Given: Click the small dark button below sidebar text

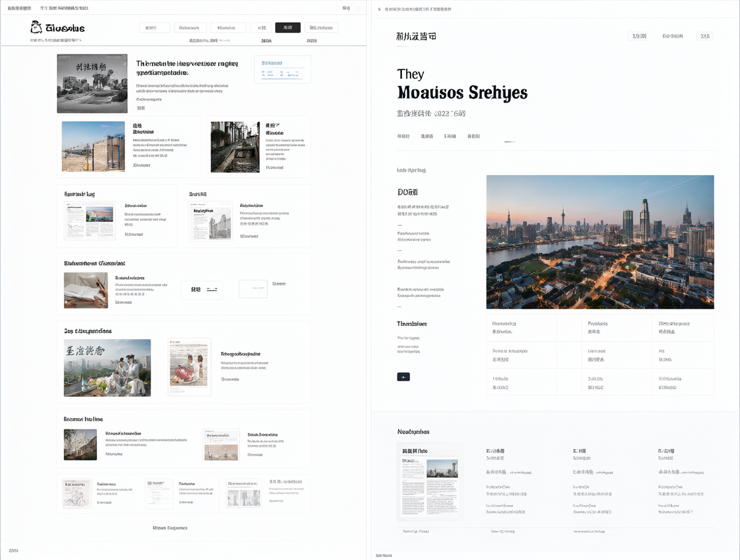Looking at the screenshot, I should (x=403, y=377).
